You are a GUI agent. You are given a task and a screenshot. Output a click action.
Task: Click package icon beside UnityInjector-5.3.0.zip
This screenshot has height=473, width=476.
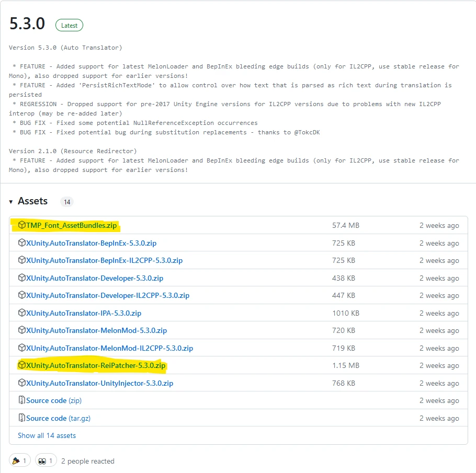coord(22,383)
